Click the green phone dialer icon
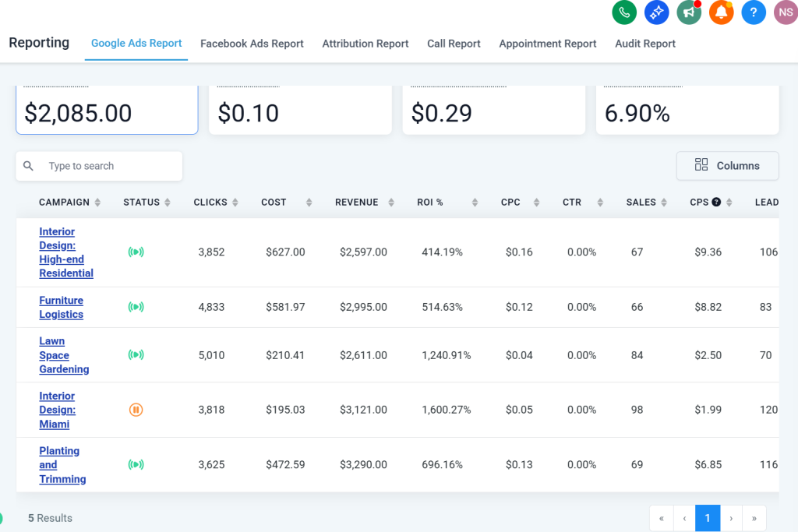This screenshot has width=798, height=532. 623,12
